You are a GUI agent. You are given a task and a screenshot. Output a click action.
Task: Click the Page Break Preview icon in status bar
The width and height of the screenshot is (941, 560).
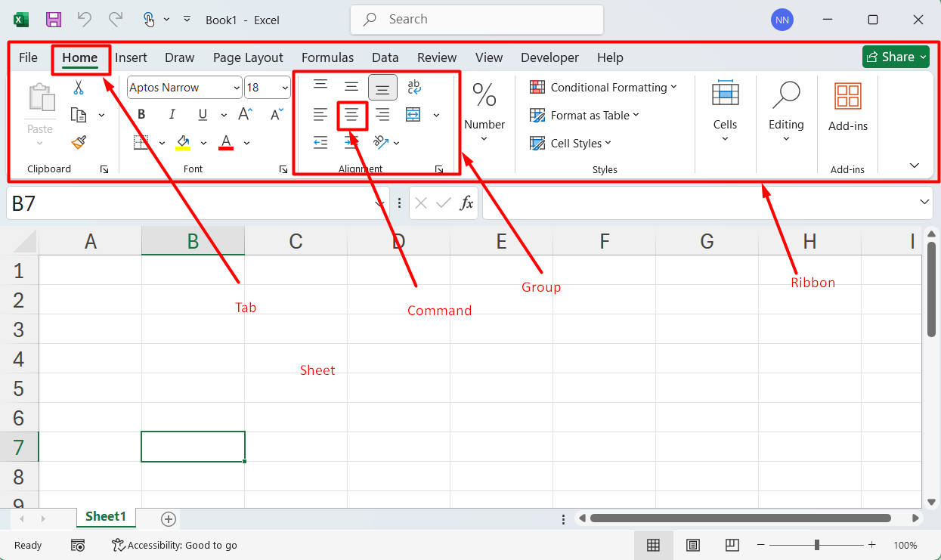[732, 545]
